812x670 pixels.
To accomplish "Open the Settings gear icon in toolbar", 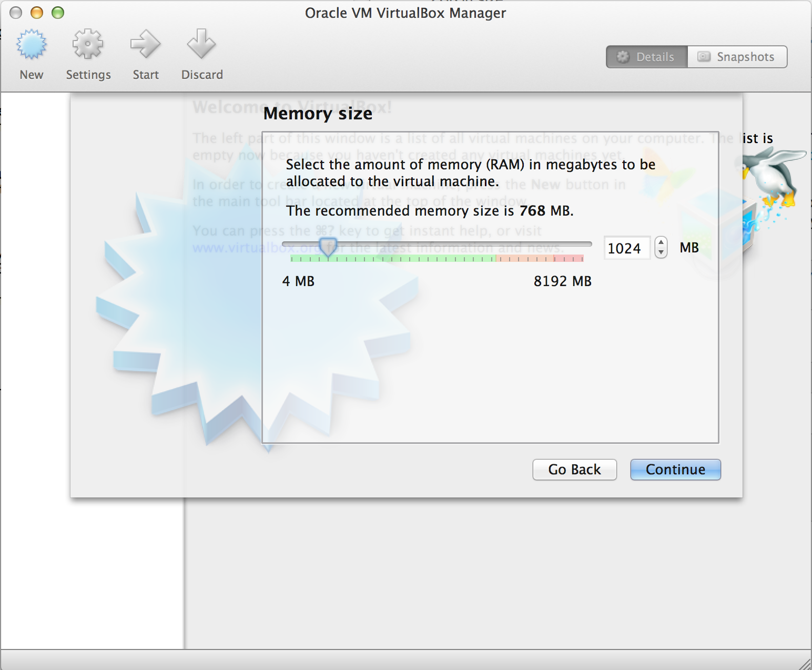I will click(x=88, y=45).
